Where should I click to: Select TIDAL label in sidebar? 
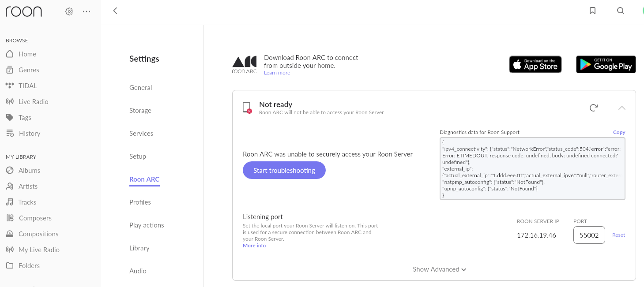28,86
